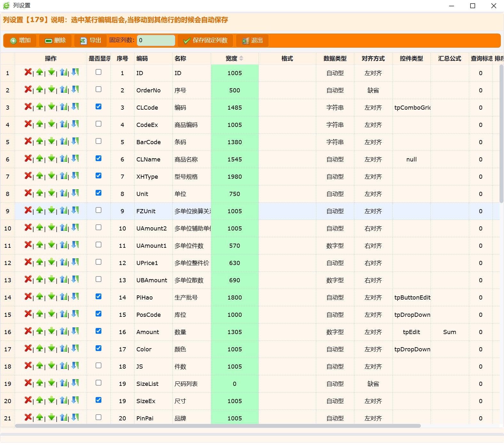The width and height of the screenshot is (504, 445).
Task: Move SizeList row down one position
Action: tap(51, 383)
